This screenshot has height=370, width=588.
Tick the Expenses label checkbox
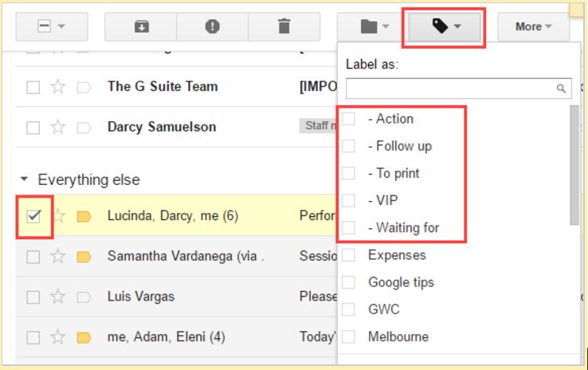pyautogui.click(x=349, y=255)
